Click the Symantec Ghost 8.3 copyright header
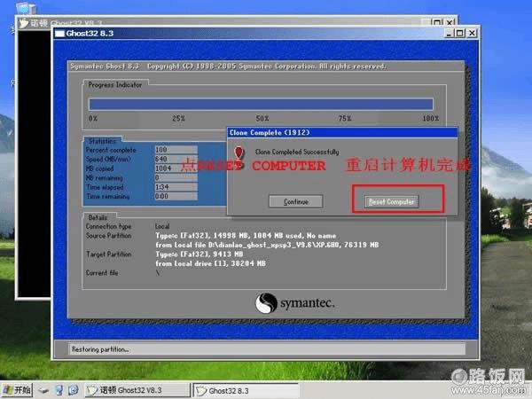This screenshot has height=399, width=532. click(228, 66)
